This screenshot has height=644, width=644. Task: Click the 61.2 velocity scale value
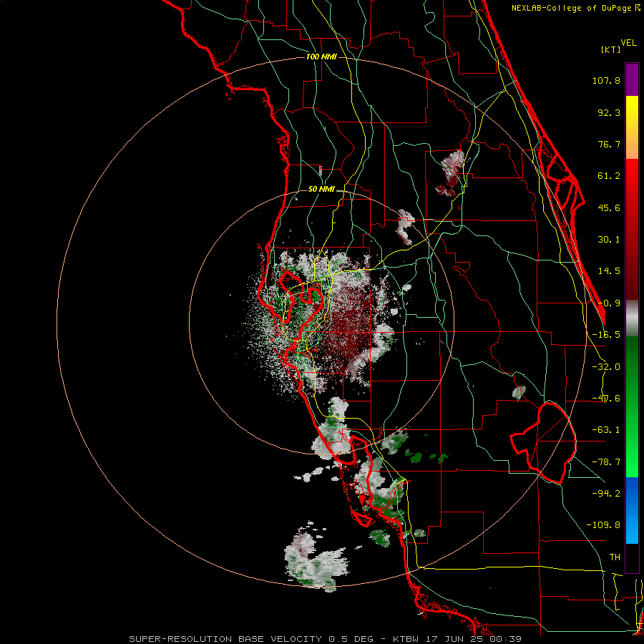point(609,176)
